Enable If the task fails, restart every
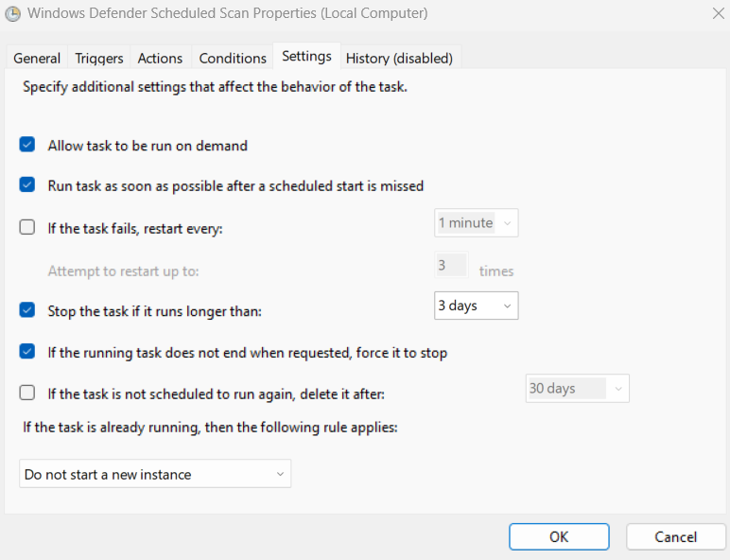 [27, 227]
